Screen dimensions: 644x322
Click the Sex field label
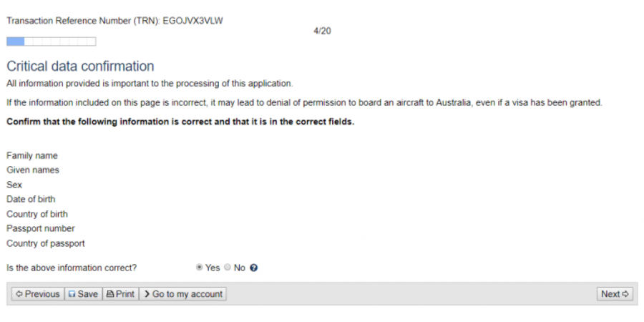tap(14, 185)
